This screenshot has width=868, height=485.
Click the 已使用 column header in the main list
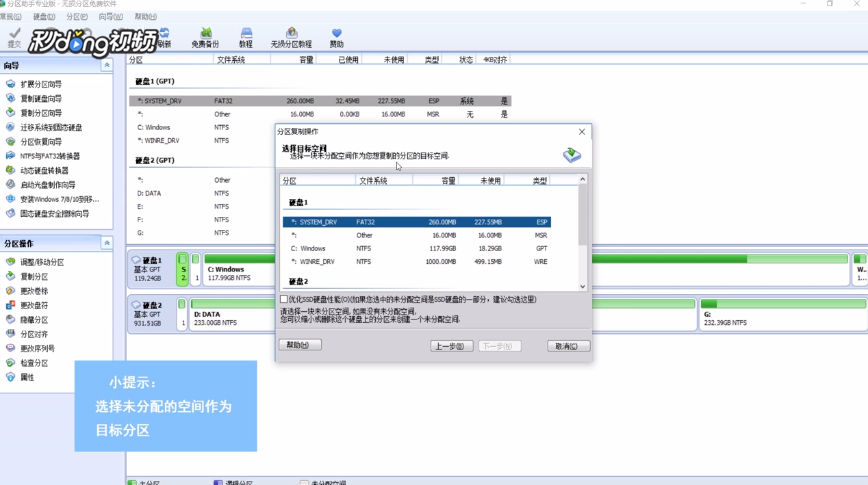(339, 60)
